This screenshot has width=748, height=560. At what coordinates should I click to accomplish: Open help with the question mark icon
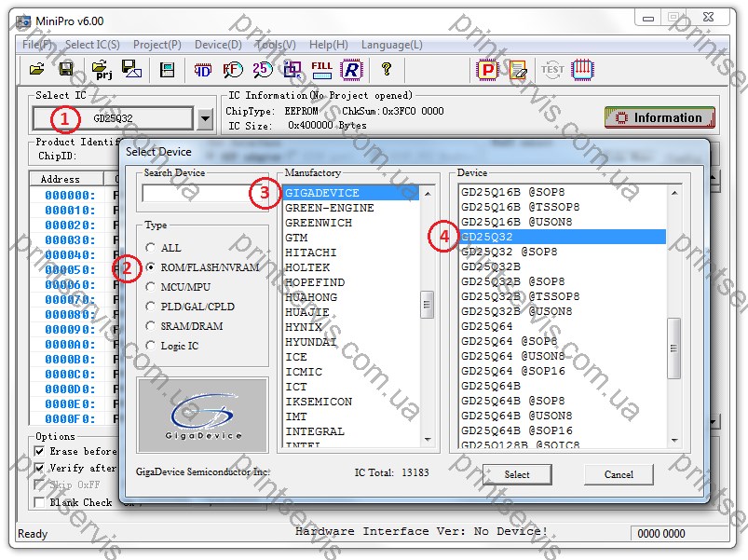[387, 70]
